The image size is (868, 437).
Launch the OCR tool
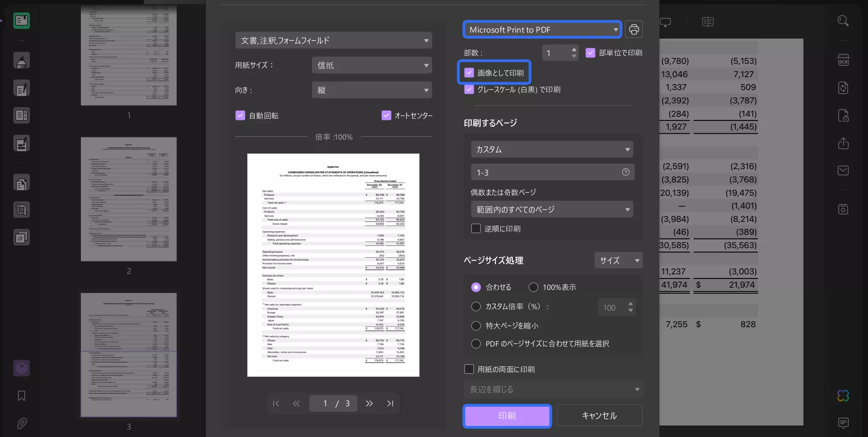(x=843, y=60)
